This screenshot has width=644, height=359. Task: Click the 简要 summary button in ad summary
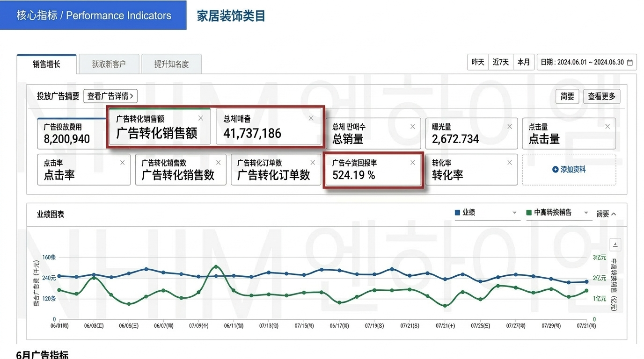pyautogui.click(x=567, y=96)
